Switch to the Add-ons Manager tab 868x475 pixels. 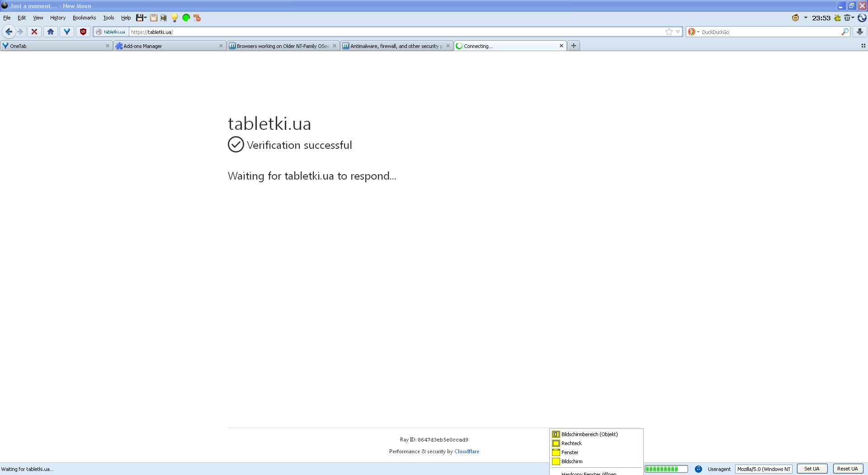170,46
